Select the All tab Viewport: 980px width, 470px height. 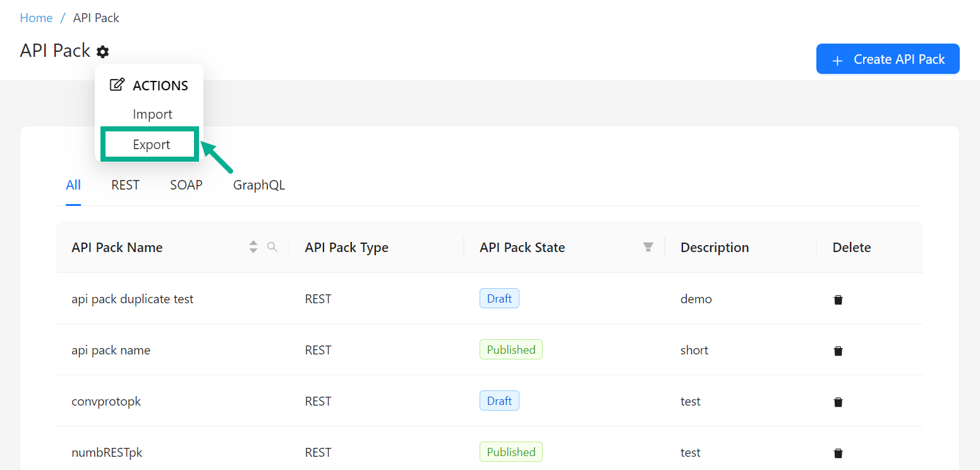click(x=73, y=185)
